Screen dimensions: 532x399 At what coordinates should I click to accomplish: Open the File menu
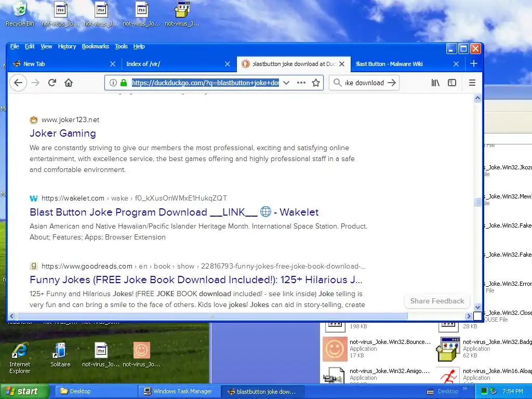[15, 46]
